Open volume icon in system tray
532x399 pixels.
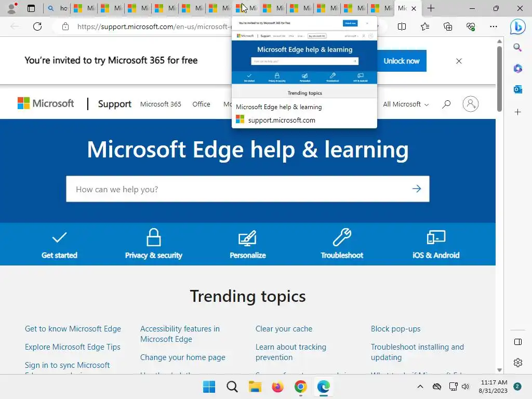pos(465,387)
